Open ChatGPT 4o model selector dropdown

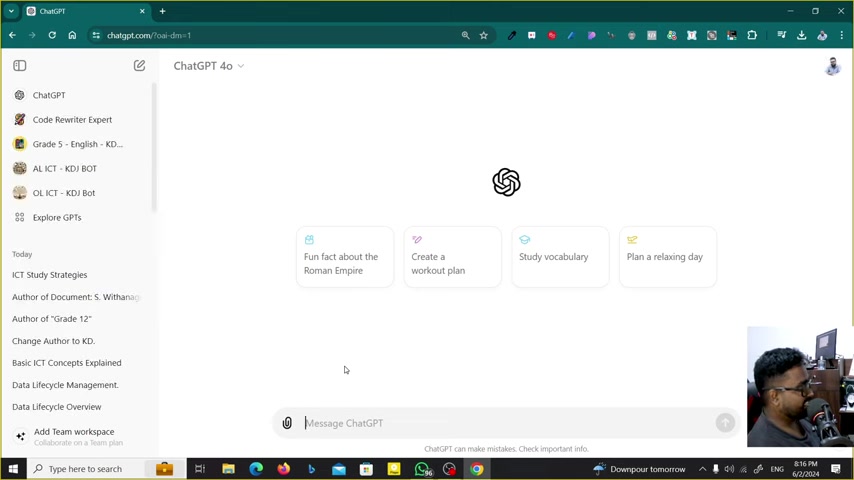209,66
